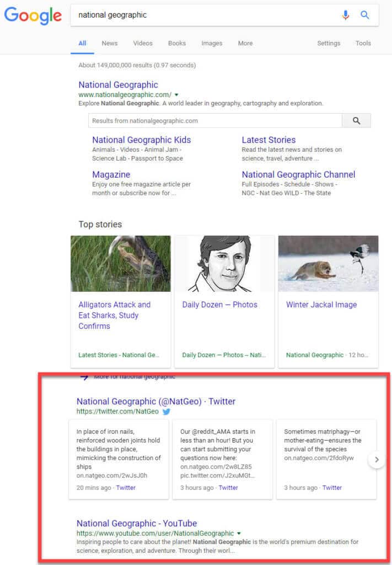Click 'About 149,000,000 results' text
392x565 pixels.
click(x=137, y=65)
